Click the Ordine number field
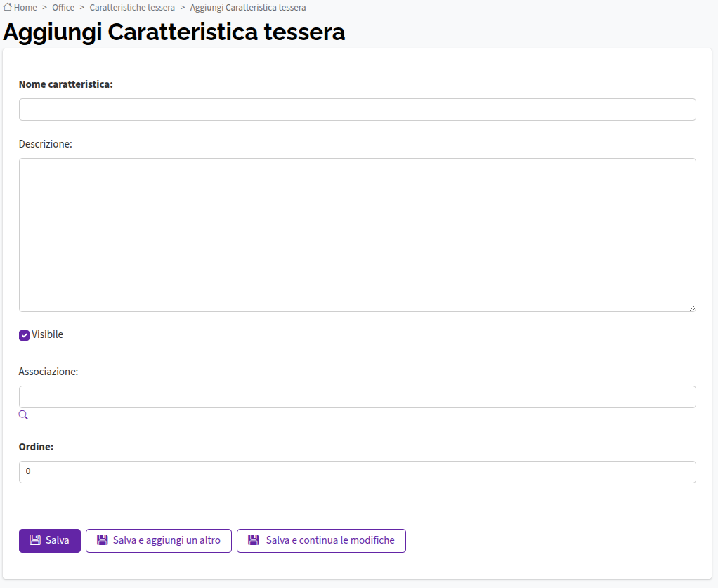This screenshot has height=588, width=718. pyautogui.click(x=357, y=471)
